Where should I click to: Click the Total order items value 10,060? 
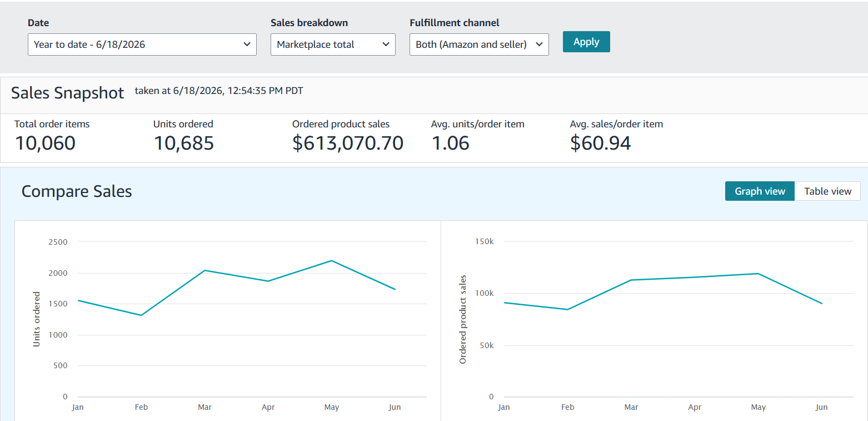tap(45, 143)
